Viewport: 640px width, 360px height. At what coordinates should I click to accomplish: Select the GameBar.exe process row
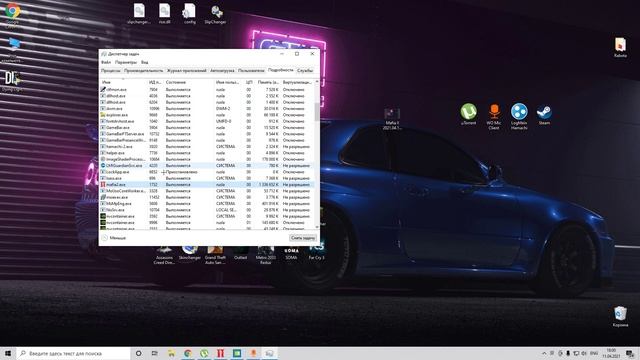207,127
